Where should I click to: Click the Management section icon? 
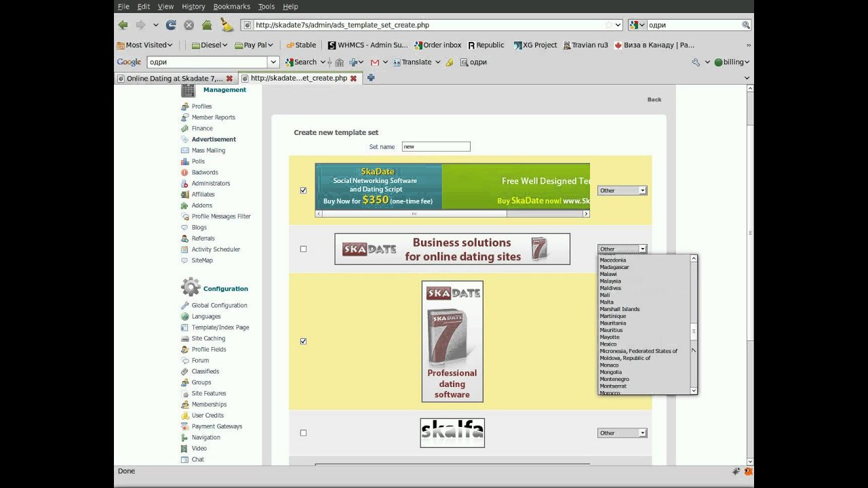click(x=189, y=90)
